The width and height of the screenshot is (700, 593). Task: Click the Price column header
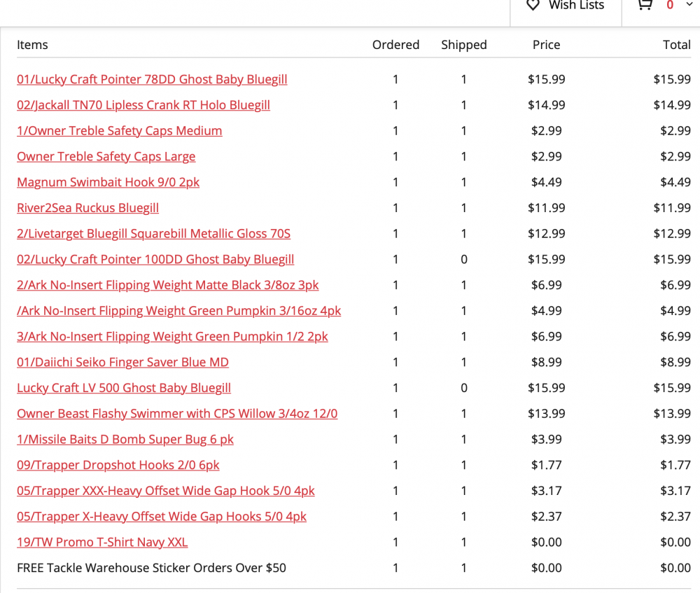pyautogui.click(x=547, y=45)
